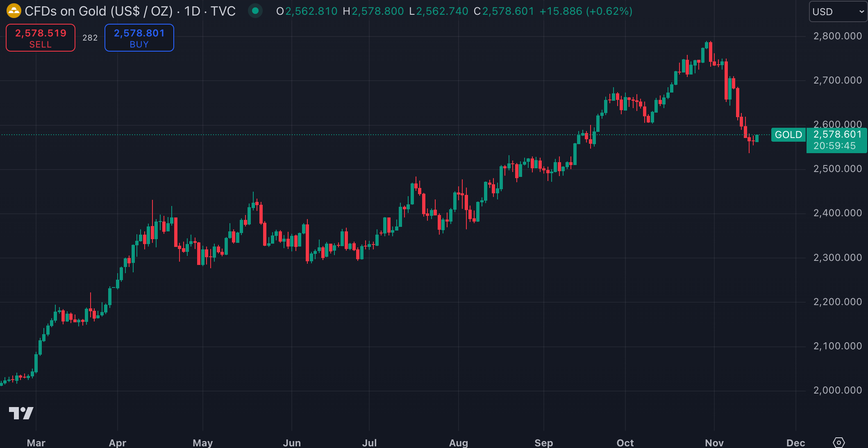Image resolution: width=868 pixels, height=448 pixels.
Task: Click the GOLD price label tag
Action: [788, 135]
